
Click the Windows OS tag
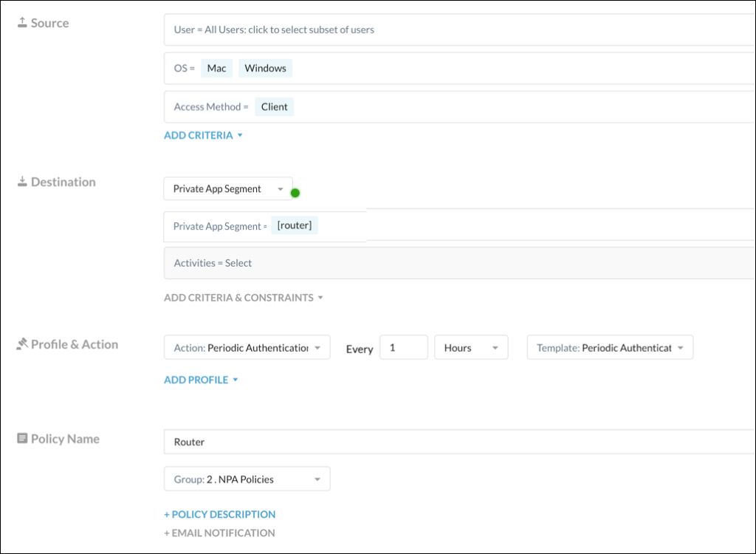click(265, 68)
